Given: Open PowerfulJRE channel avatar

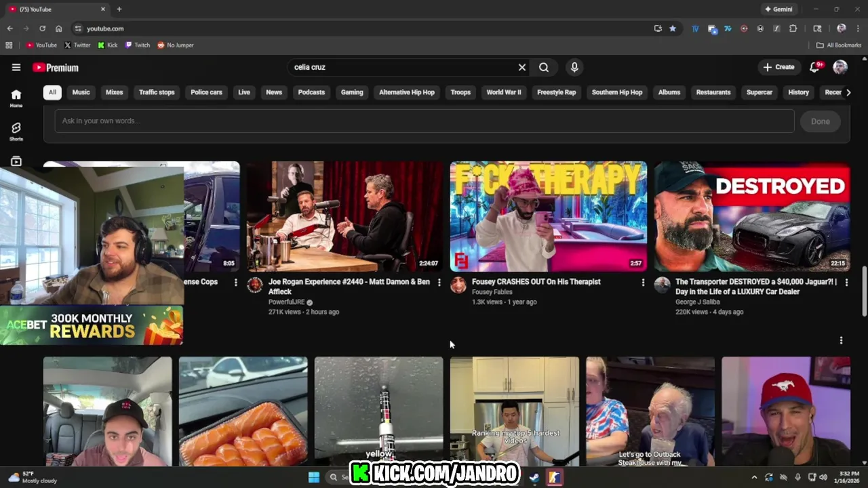Looking at the screenshot, I should (255, 285).
